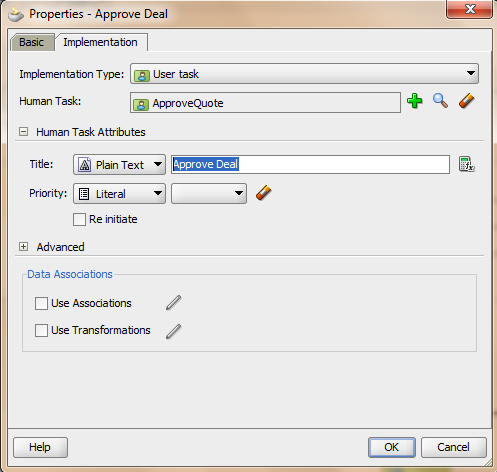497x472 pixels.
Task: Open the Literal priority type dropdown
Action: [x=119, y=193]
